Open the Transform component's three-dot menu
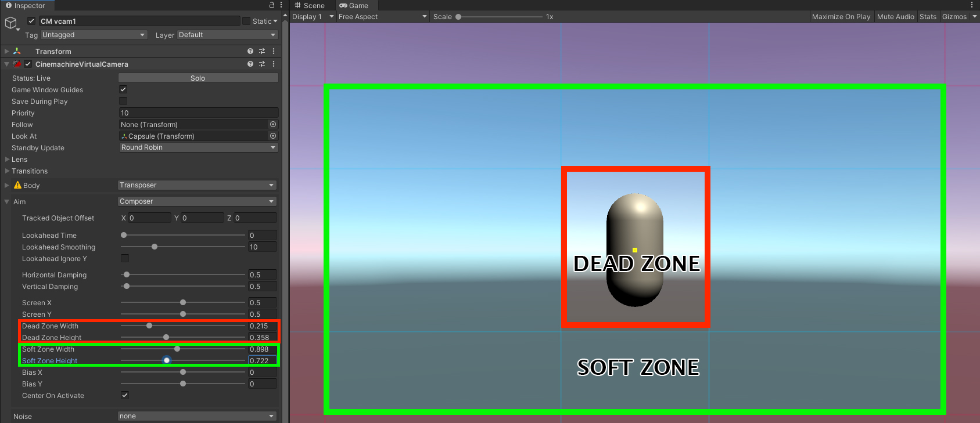This screenshot has width=980, height=423. pos(274,51)
